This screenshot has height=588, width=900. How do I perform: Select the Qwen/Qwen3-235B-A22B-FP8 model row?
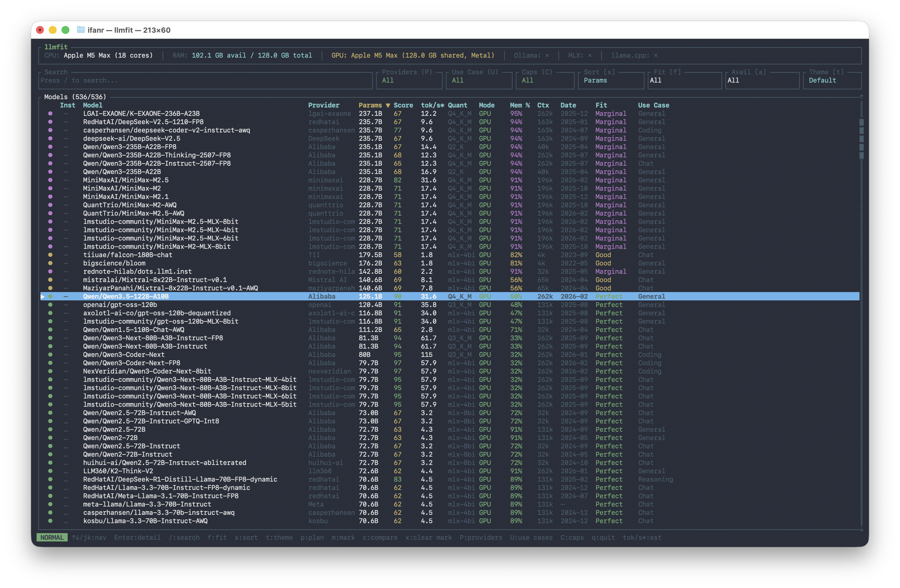(x=130, y=147)
